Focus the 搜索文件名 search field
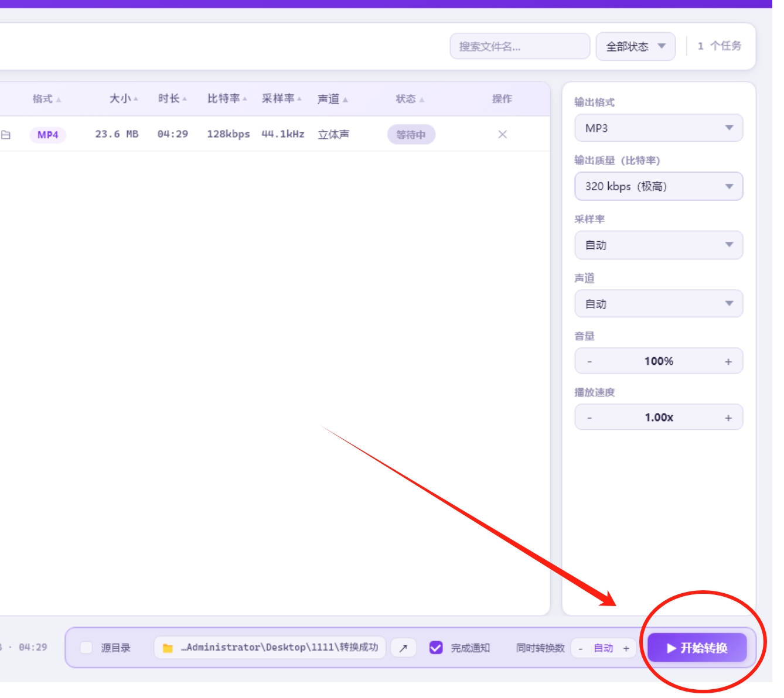The height and width of the screenshot is (698, 784). pos(520,46)
